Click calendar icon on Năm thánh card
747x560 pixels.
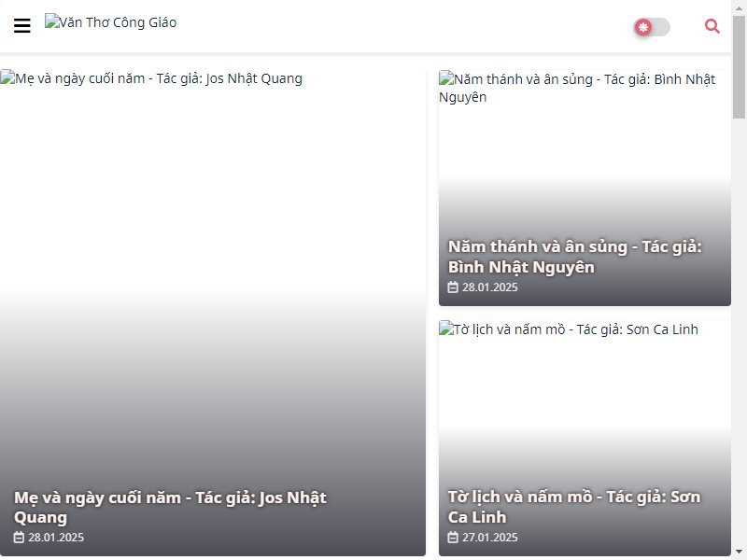click(453, 287)
